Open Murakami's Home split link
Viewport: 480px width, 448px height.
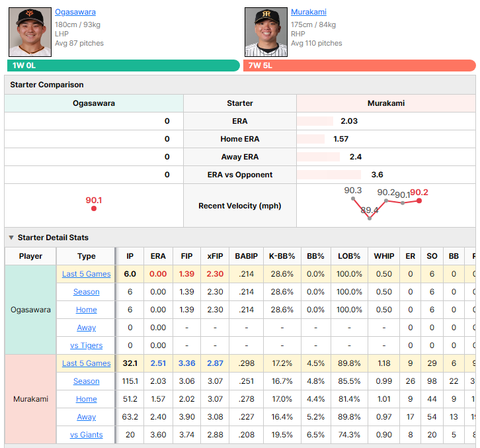(x=87, y=399)
